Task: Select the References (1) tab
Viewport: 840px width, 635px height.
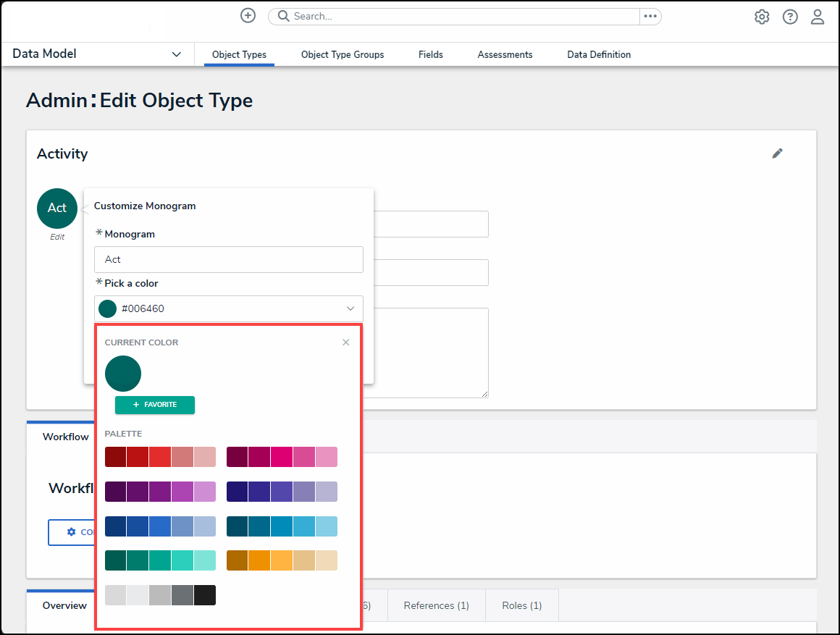Action: [436, 605]
